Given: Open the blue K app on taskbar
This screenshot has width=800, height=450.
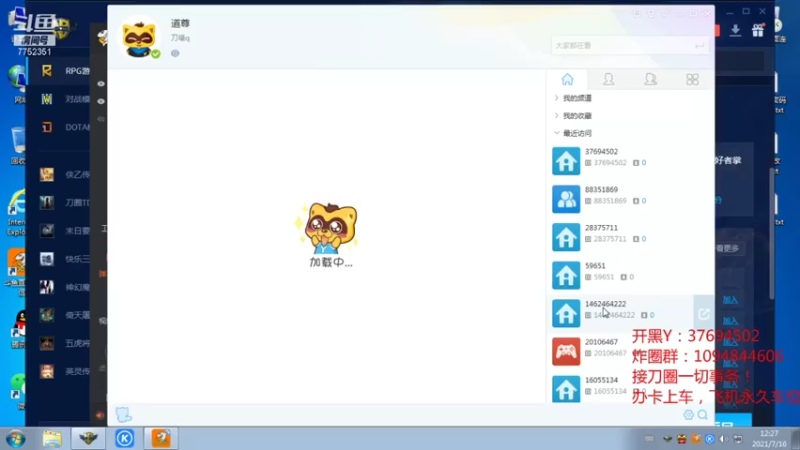Looking at the screenshot, I should click(x=124, y=439).
